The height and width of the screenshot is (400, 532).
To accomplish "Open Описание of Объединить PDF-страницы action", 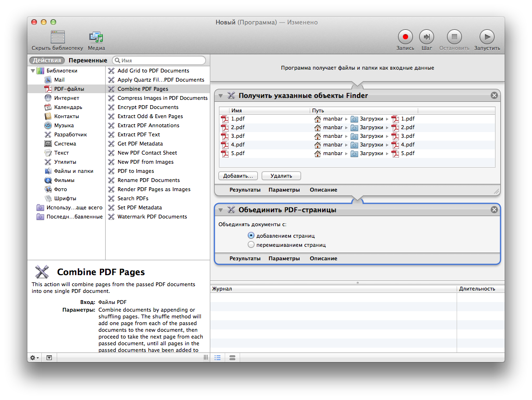I will pos(323,258).
